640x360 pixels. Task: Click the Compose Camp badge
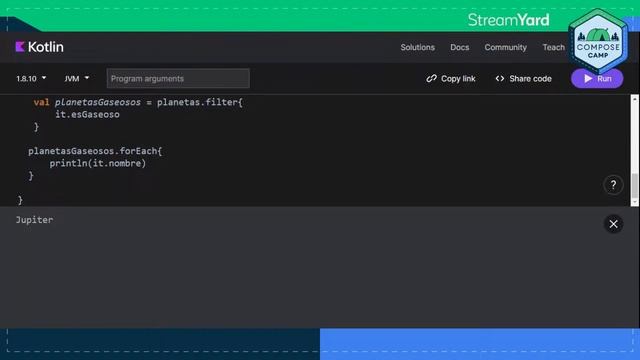[598, 42]
